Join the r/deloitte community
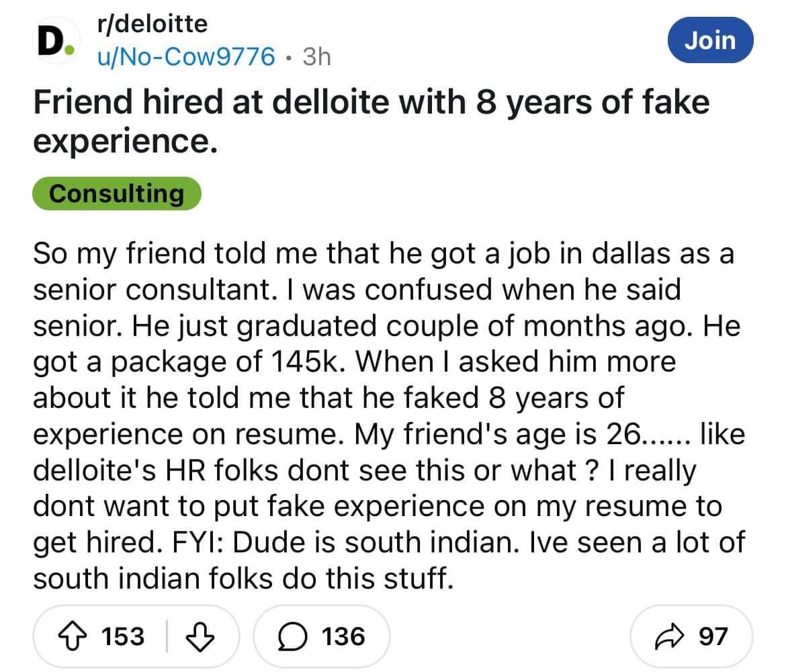The image size is (786, 672). coord(711,40)
